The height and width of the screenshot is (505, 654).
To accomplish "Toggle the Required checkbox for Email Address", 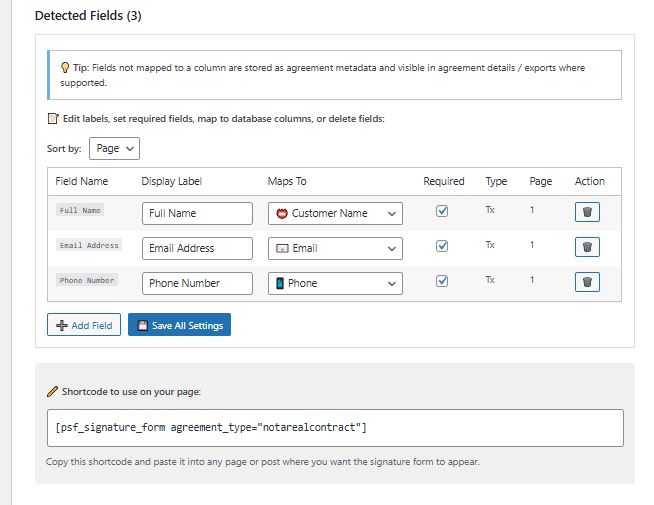I will (442, 246).
